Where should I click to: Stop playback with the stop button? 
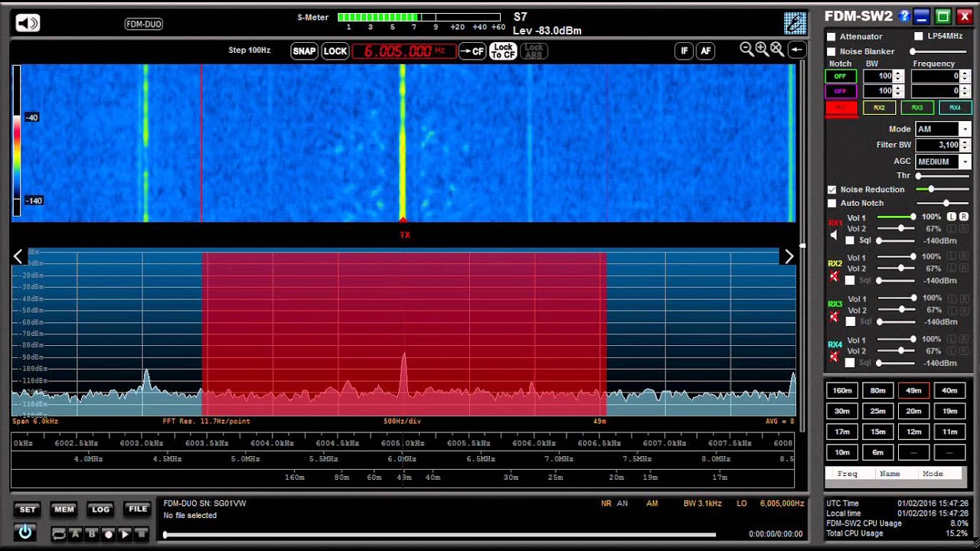(x=141, y=533)
